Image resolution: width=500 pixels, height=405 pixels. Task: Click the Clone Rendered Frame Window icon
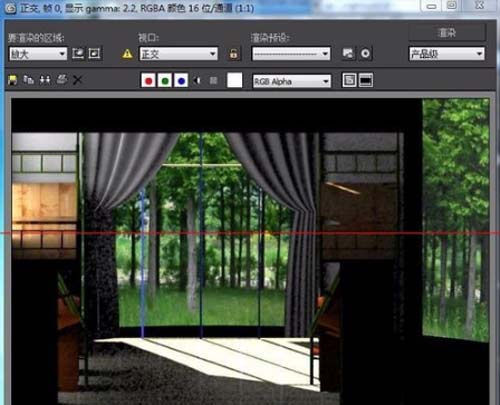[45, 80]
